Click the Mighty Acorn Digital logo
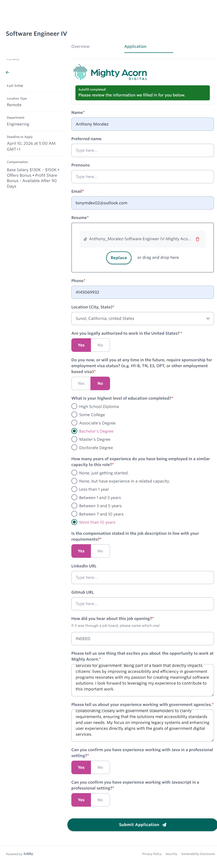 click(110, 72)
